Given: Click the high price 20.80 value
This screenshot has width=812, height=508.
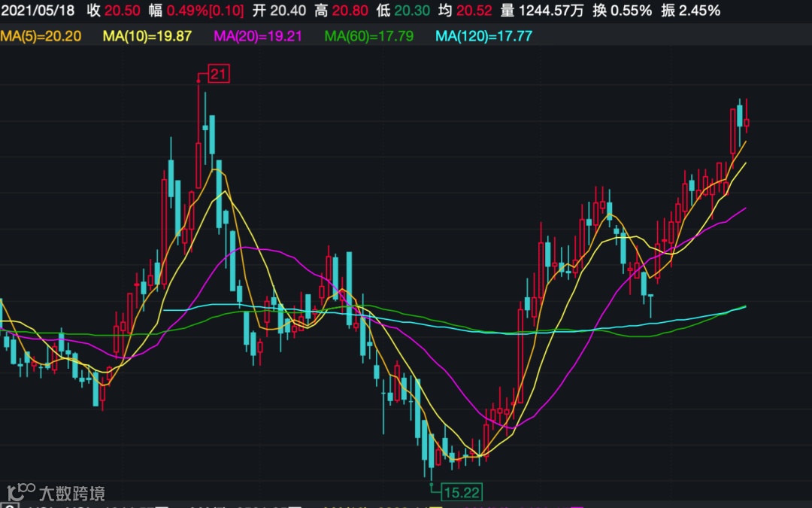Looking at the screenshot, I should click(350, 11).
